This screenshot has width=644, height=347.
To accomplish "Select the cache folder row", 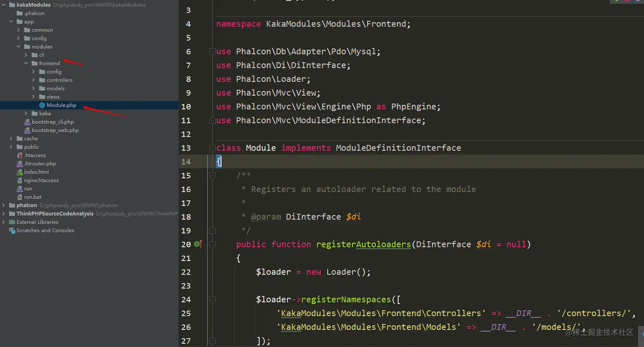I will [x=89, y=139].
